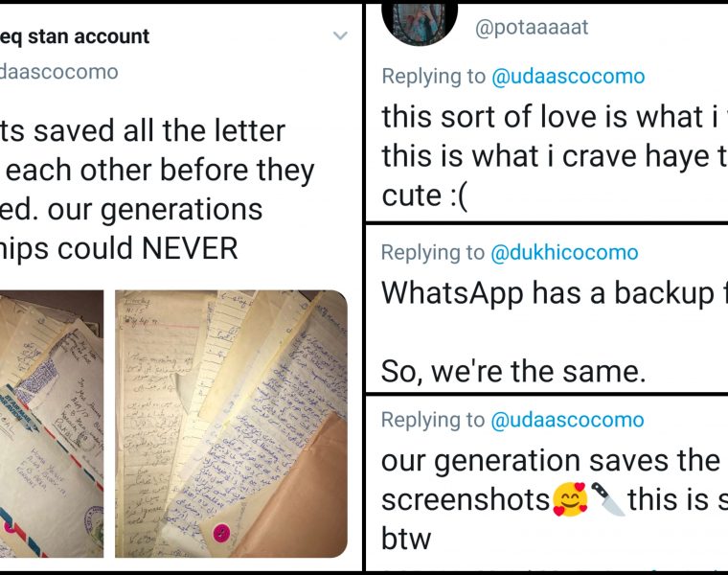The height and width of the screenshot is (575, 728).
Task: Open the right photo of handwritten letters
Action: pyautogui.click(x=231, y=424)
